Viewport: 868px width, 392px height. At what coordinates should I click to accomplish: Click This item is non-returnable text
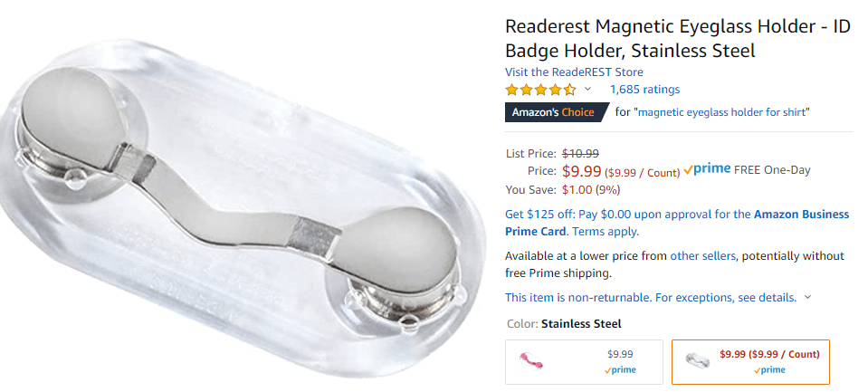(x=577, y=297)
